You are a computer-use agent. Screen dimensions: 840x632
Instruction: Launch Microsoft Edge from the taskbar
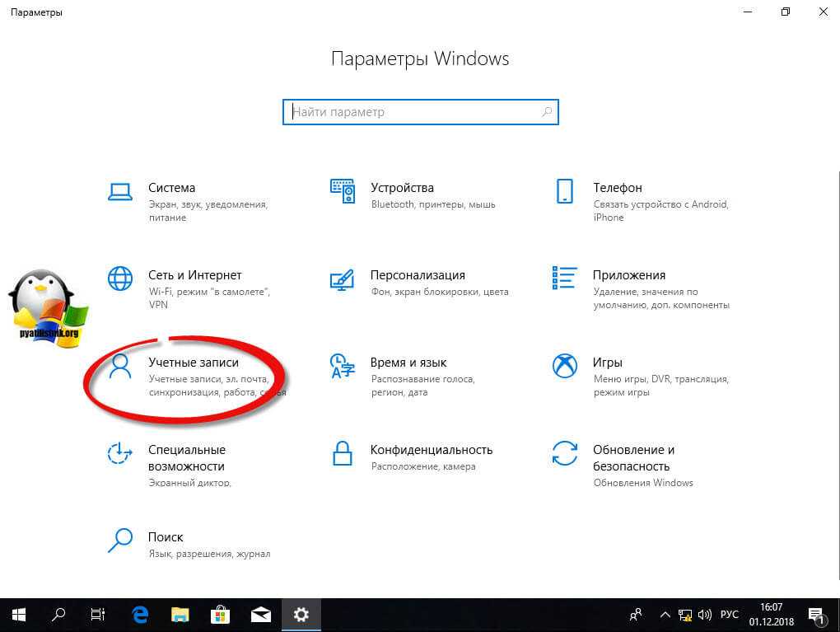pos(140,615)
